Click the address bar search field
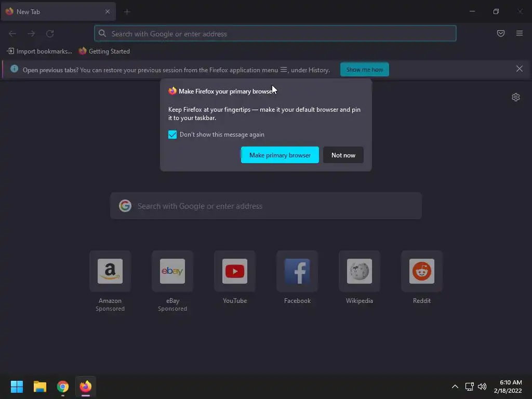Screen dimensions: 532x399 coord(275,34)
